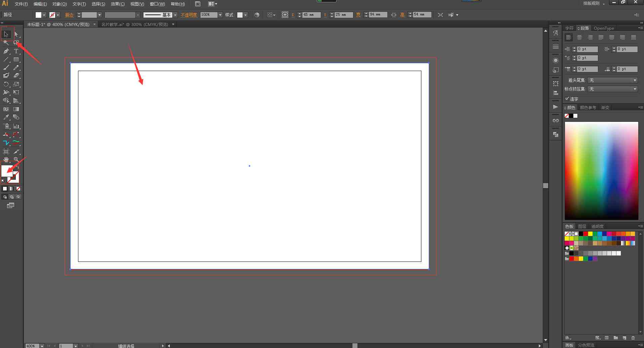Viewport: 644px width, 348px height.
Task: Open the Links panel chain icon
Action: 556,120
